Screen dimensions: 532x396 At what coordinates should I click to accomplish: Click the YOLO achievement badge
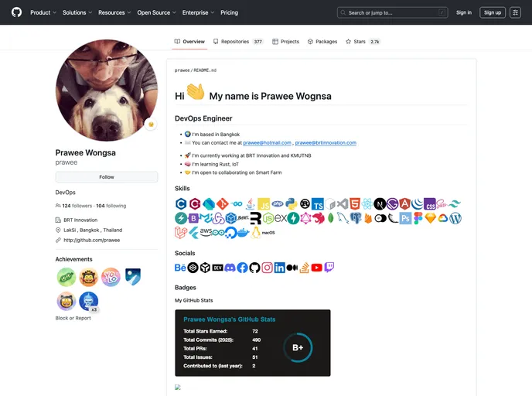click(111, 277)
